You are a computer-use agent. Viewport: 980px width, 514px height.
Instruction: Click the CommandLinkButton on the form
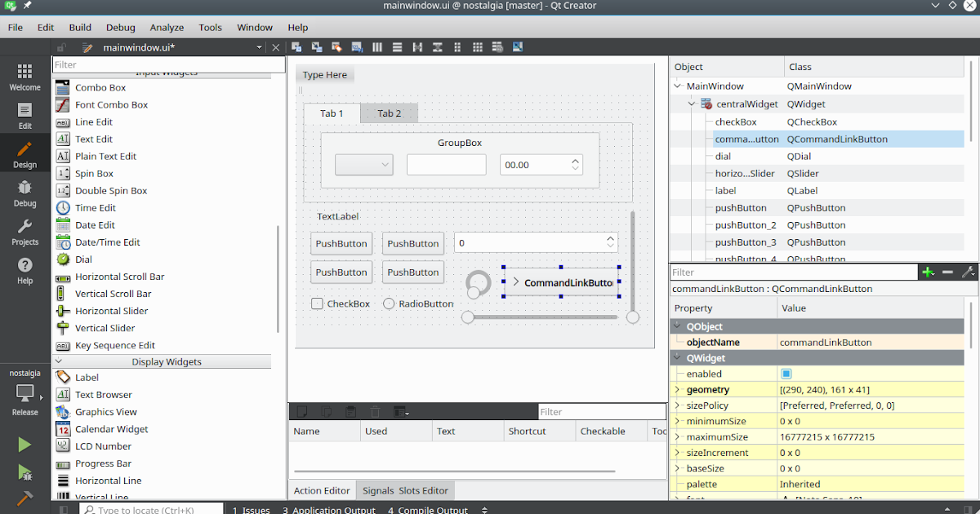(x=562, y=282)
